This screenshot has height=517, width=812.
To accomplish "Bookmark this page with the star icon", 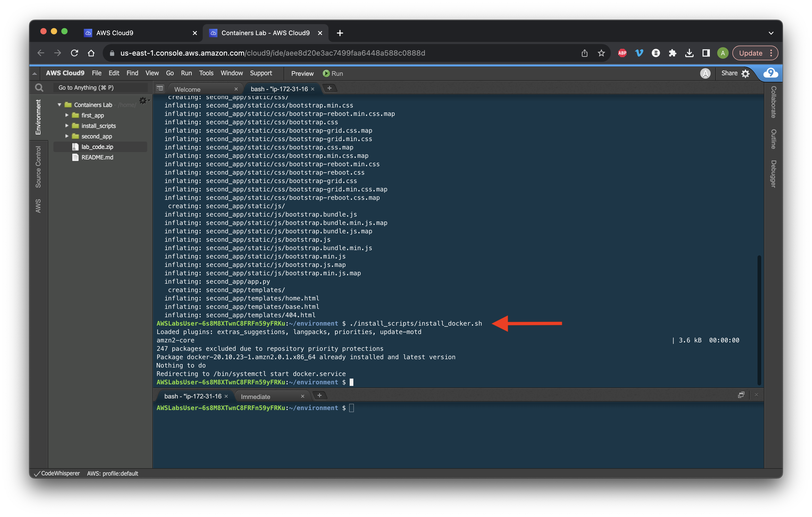I will (601, 53).
